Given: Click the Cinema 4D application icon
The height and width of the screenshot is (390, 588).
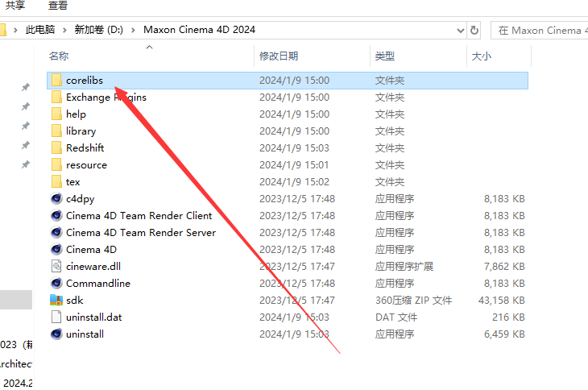Looking at the screenshot, I should coord(56,249).
